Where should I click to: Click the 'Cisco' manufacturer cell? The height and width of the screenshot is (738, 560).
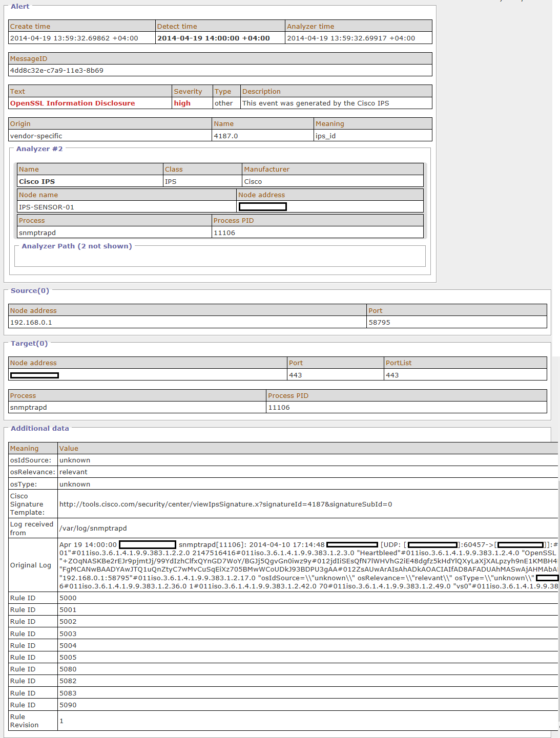click(x=253, y=182)
